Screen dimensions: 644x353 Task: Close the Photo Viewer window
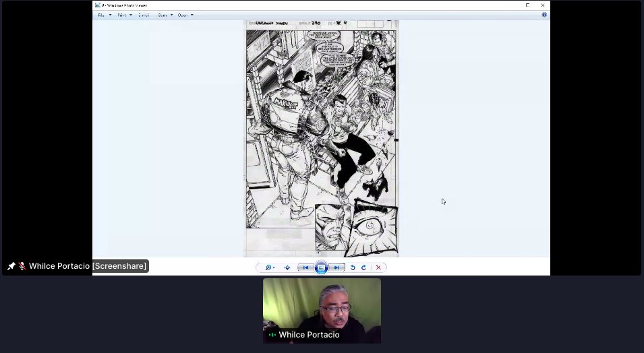(x=543, y=5)
